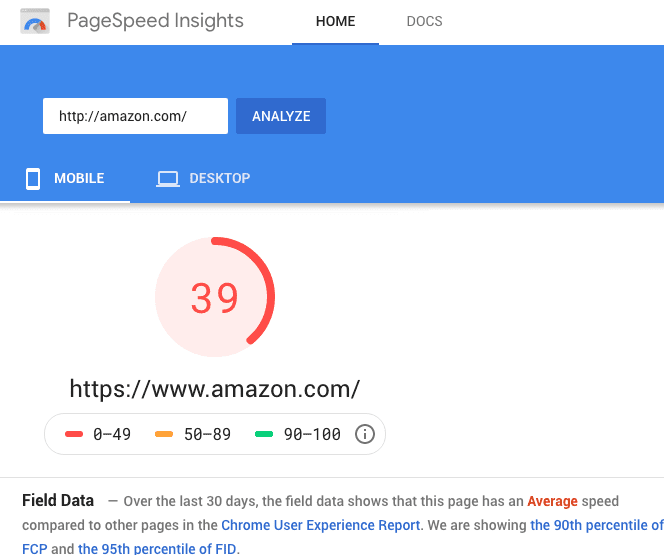Switch to the MOBILE tab
Screen dimensions: 664x555
pyautogui.click(x=65, y=178)
